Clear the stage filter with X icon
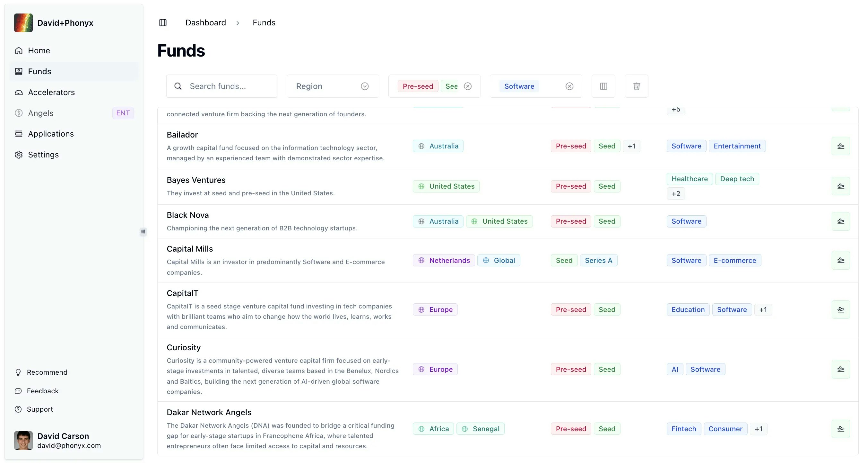The width and height of the screenshot is (868, 464). [x=468, y=86]
